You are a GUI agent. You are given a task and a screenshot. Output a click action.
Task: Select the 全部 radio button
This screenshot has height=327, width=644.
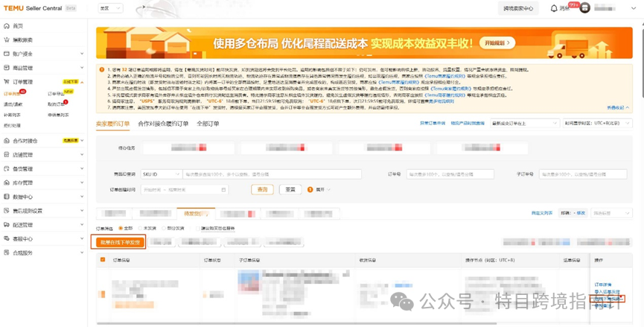tap(121, 228)
